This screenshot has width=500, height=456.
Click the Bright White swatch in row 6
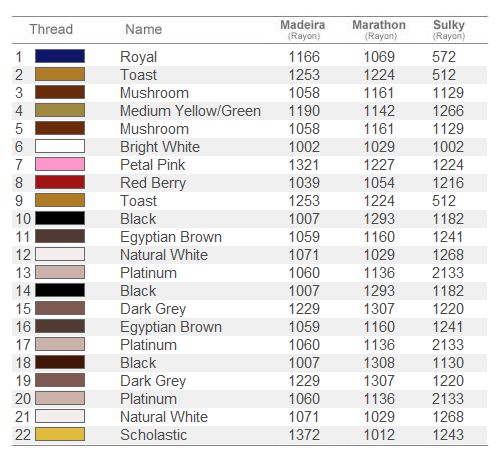pyautogui.click(x=60, y=146)
